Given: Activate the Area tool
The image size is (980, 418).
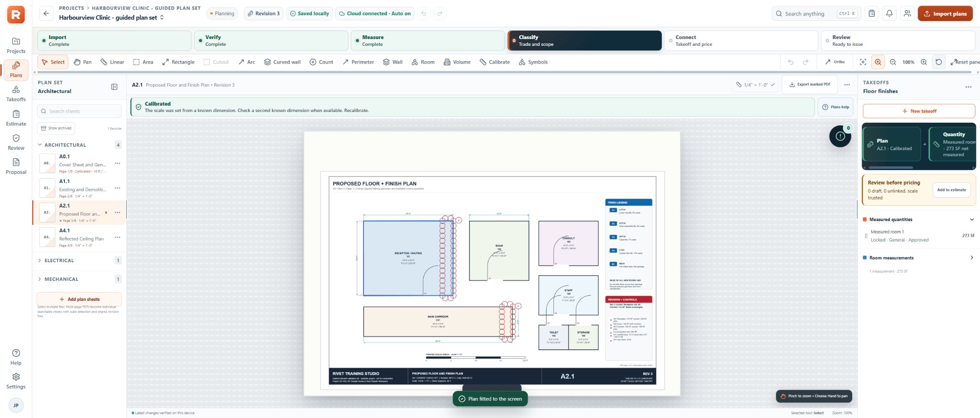Looking at the screenshot, I should (143, 62).
